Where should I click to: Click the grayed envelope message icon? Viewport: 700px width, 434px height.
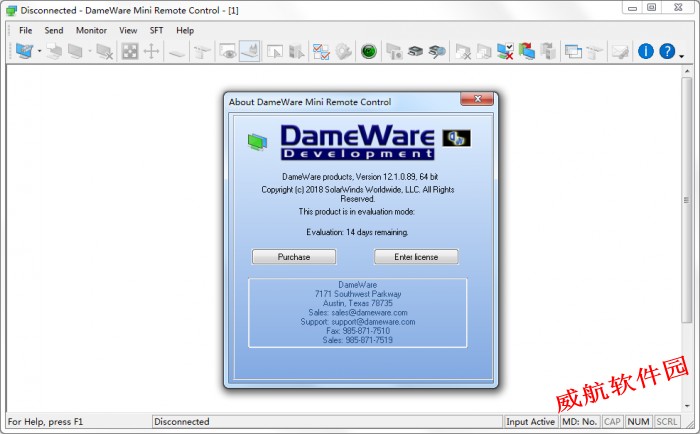pyautogui.click(x=620, y=52)
